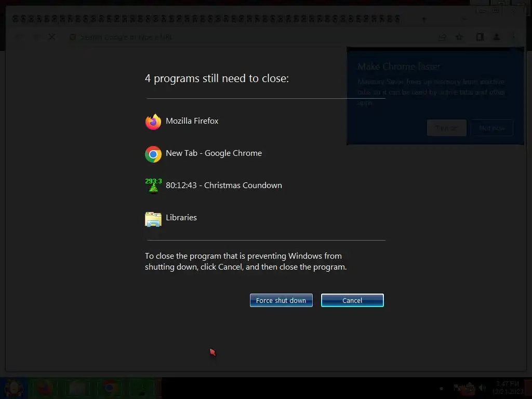Click the taskbar clock showing 3:47 PM

point(508,388)
